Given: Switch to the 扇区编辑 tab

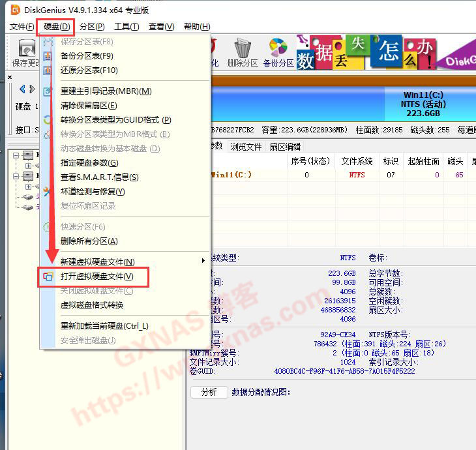Looking at the screenshot, I should click(285, 147).
